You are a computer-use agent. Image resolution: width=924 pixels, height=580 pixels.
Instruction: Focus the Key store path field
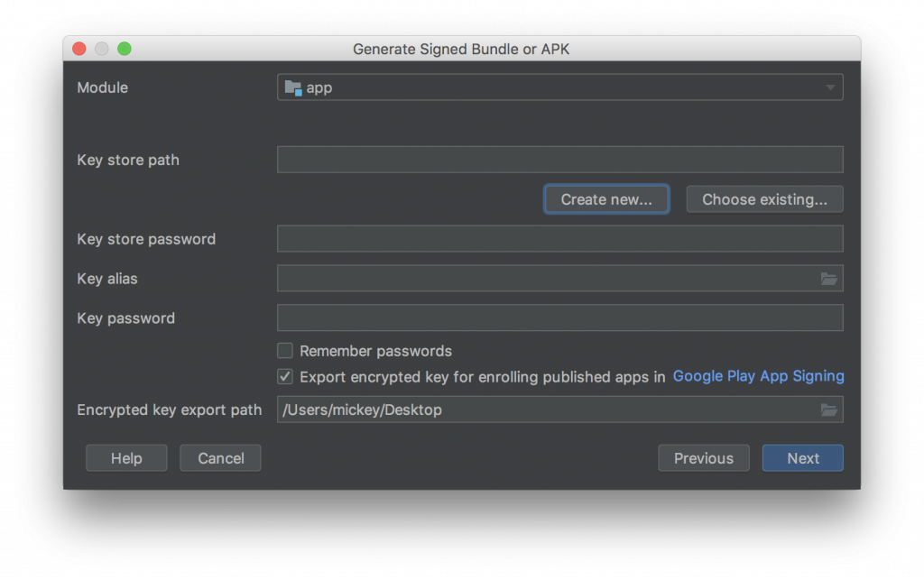tap(559, 160)
